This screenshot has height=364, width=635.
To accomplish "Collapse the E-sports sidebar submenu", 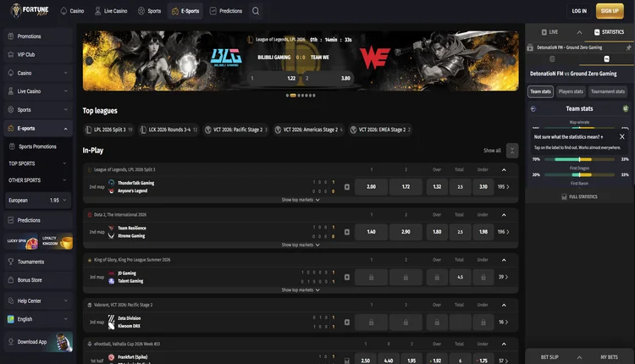I will 65,129.
